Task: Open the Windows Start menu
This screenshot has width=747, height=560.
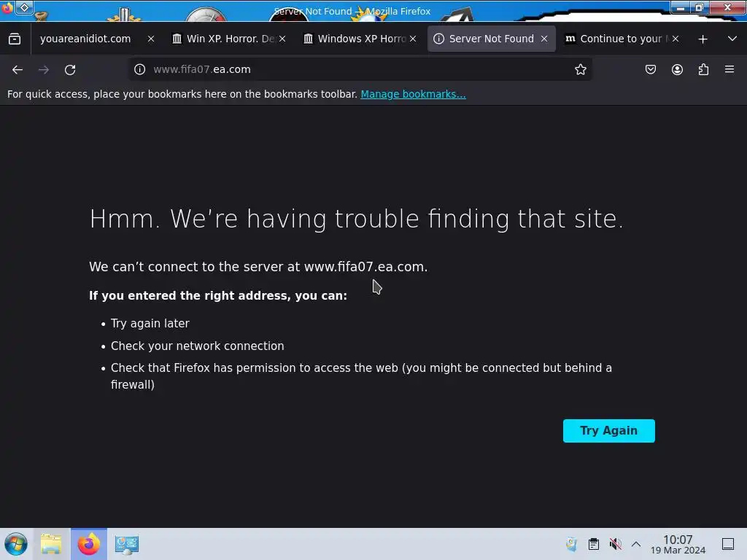Action: click(x=16, y=544)
